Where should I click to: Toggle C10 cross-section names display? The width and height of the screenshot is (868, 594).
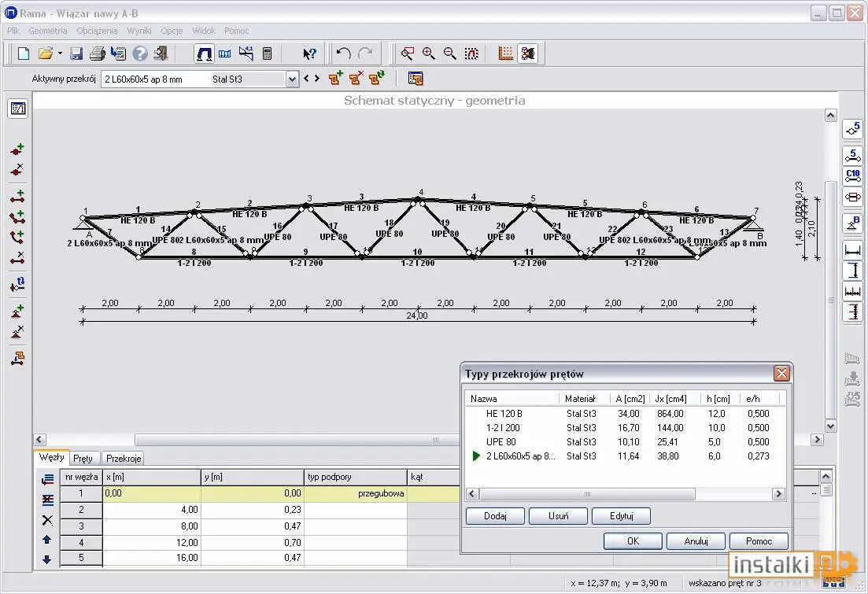852,176
